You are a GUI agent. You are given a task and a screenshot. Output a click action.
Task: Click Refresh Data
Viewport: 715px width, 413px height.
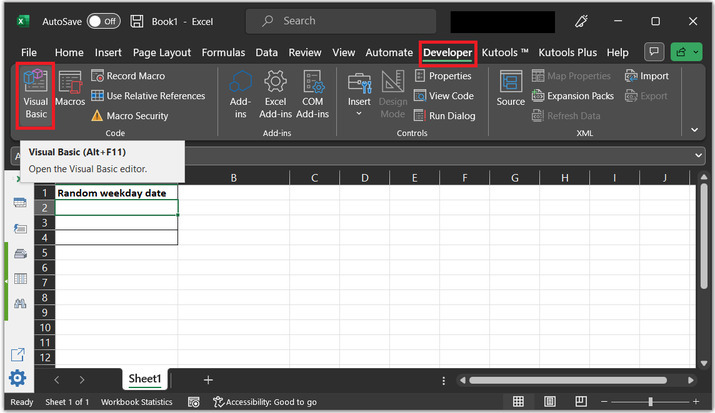(566, 116)
